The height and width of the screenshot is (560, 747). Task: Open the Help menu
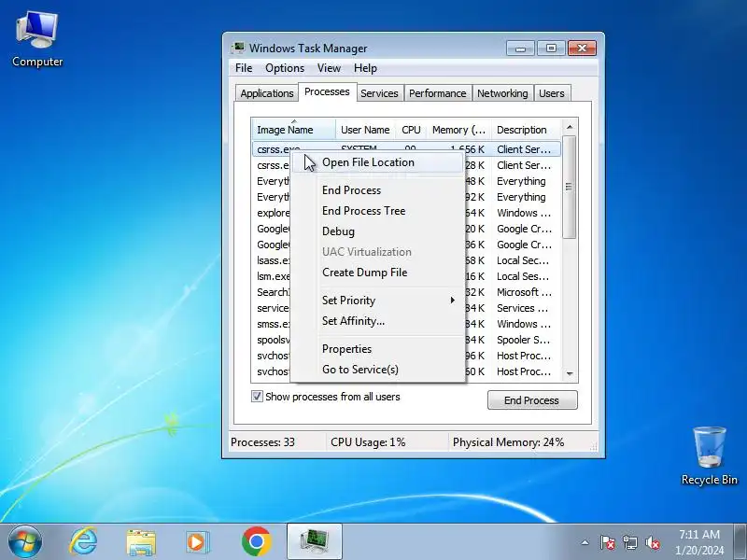click(x=365, y=68)
